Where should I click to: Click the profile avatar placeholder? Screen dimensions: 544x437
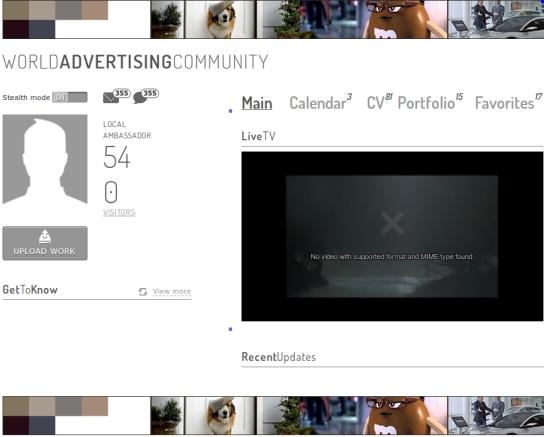click(45, 159)
